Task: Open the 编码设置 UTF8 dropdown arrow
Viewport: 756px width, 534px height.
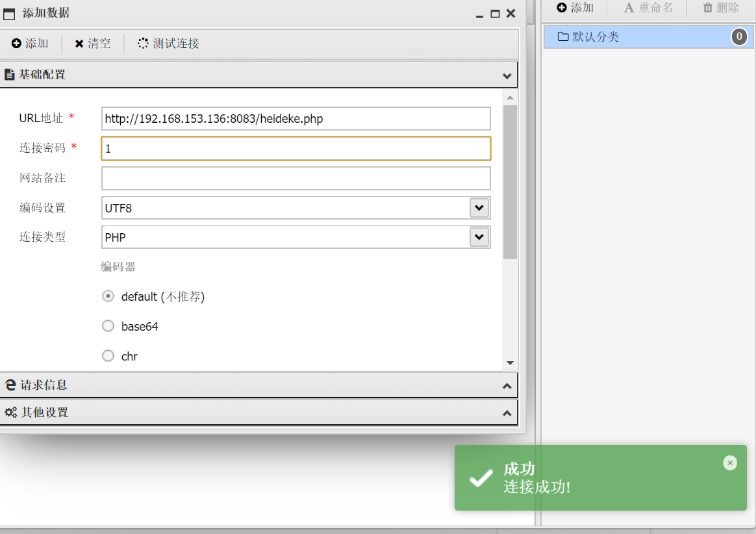Action: click(479, 208)
